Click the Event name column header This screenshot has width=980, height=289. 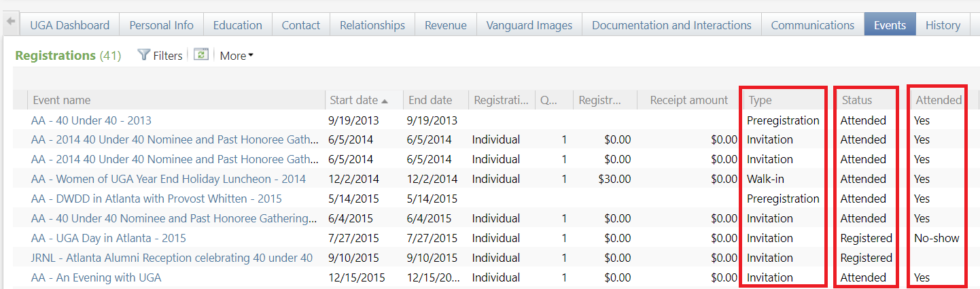[62, 100]
